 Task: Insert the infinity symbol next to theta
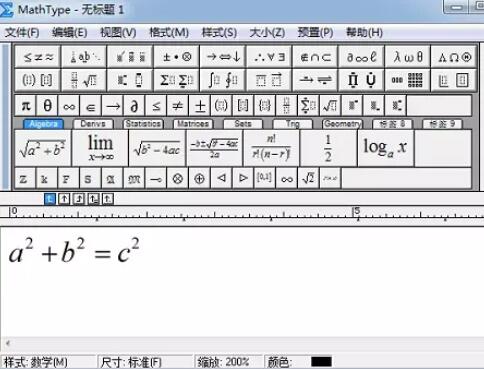pyautogui.click(x=69, y=106)
